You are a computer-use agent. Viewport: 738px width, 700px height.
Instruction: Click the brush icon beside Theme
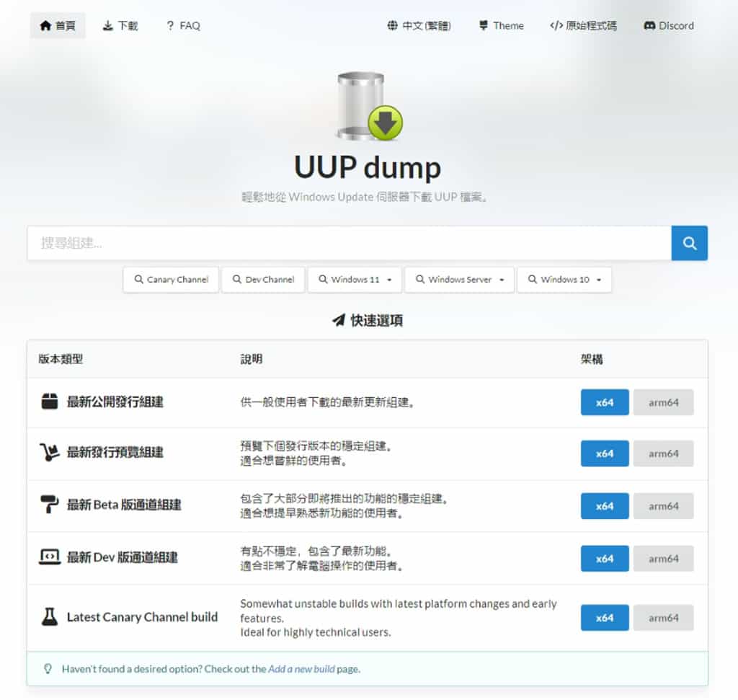[x=484, y=25]
